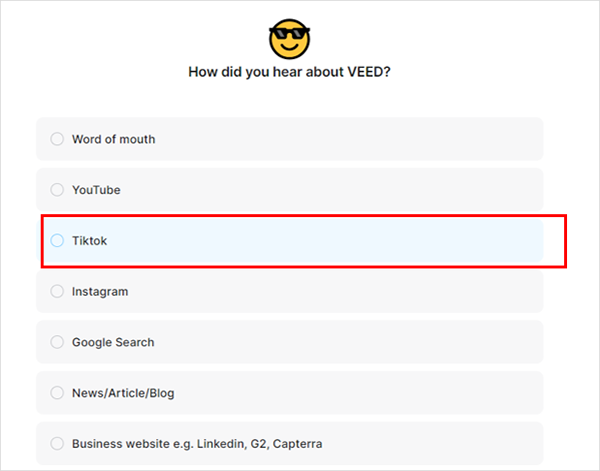
Task: Click the sunglasses emoji icon
Action: click(x=289, y=39)
